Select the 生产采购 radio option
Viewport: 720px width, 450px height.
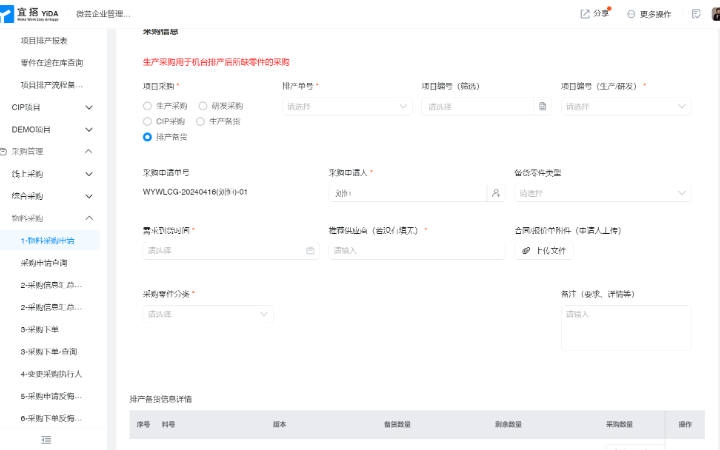click(x=147, y=106)
